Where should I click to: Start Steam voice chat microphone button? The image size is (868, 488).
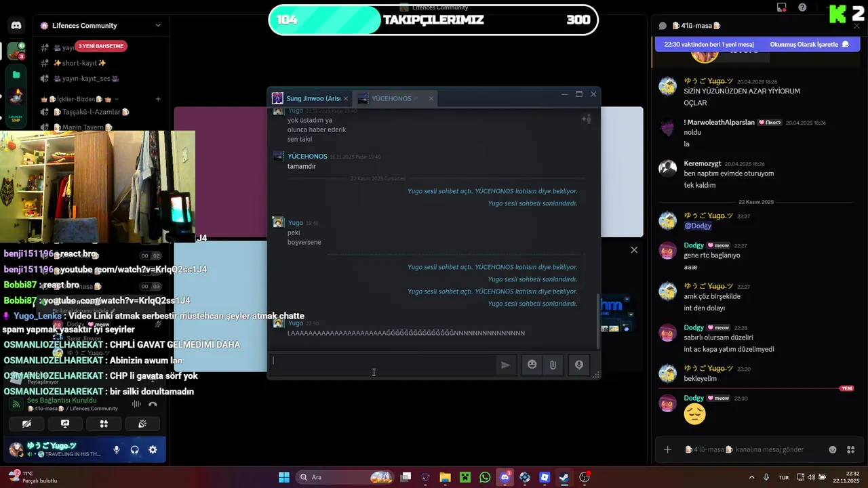pos(579,365)
